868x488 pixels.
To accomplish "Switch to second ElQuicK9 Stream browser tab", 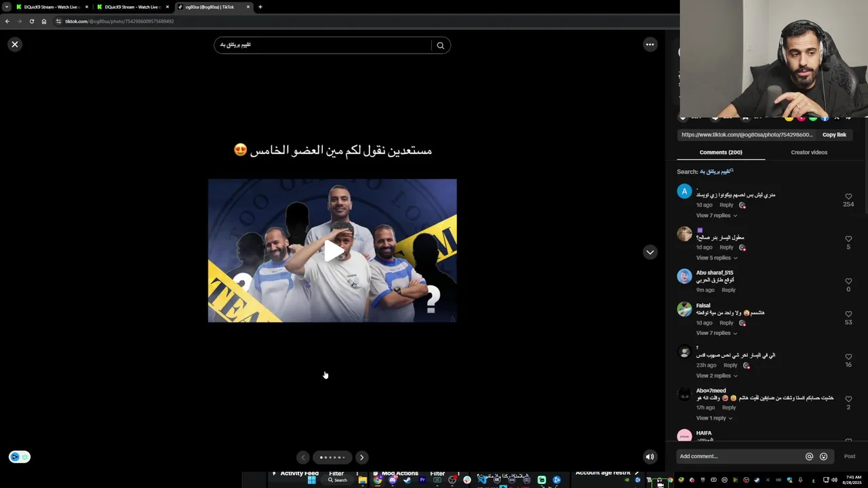I will pyautogui.click(x=132, y=7).
